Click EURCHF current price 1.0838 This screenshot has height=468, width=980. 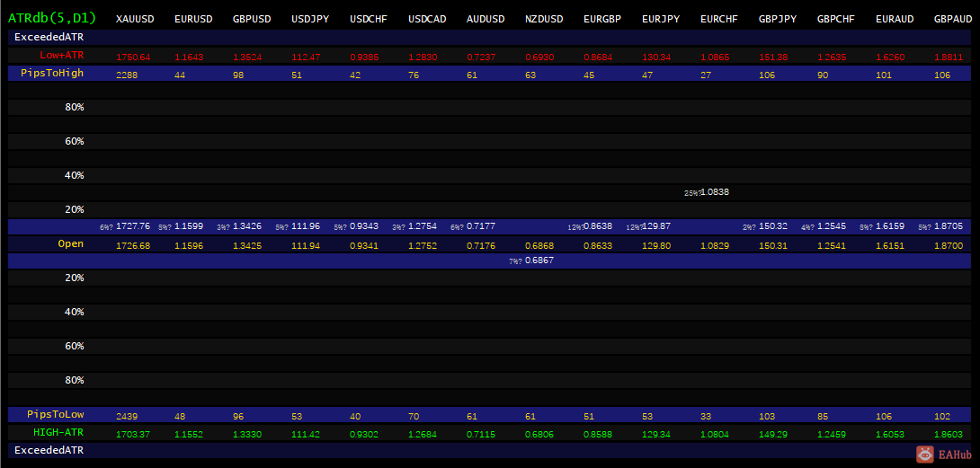click(x=715, y=192)
